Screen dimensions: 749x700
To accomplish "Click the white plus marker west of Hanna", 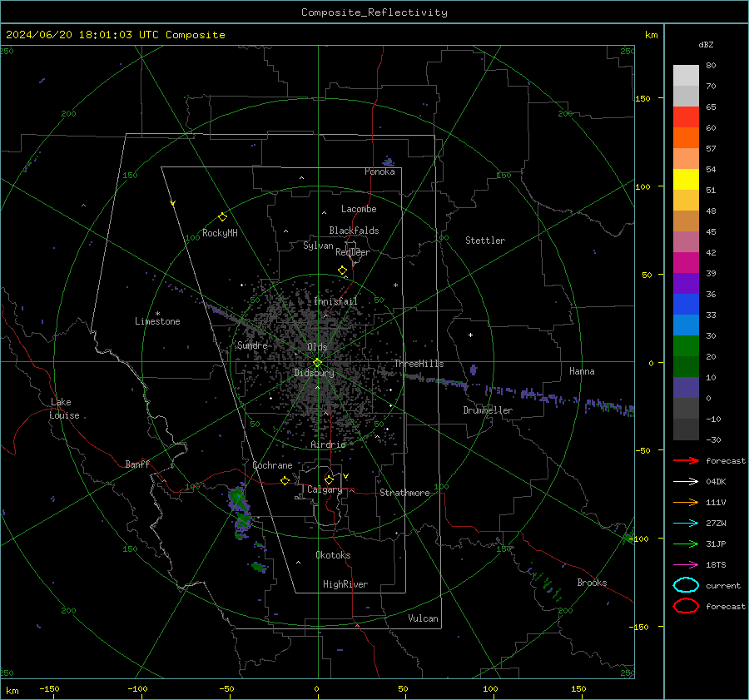I will [470, 335].
